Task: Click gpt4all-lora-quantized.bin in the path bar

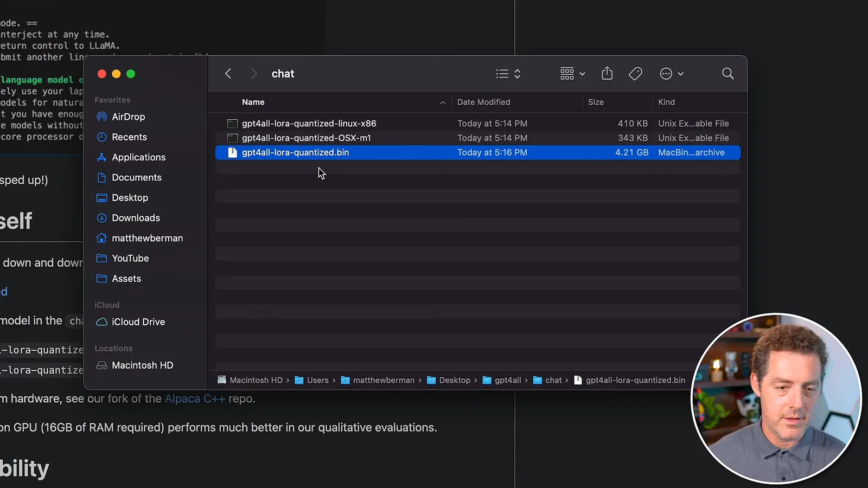Action: pyautogui.click(x=629, y=380)
